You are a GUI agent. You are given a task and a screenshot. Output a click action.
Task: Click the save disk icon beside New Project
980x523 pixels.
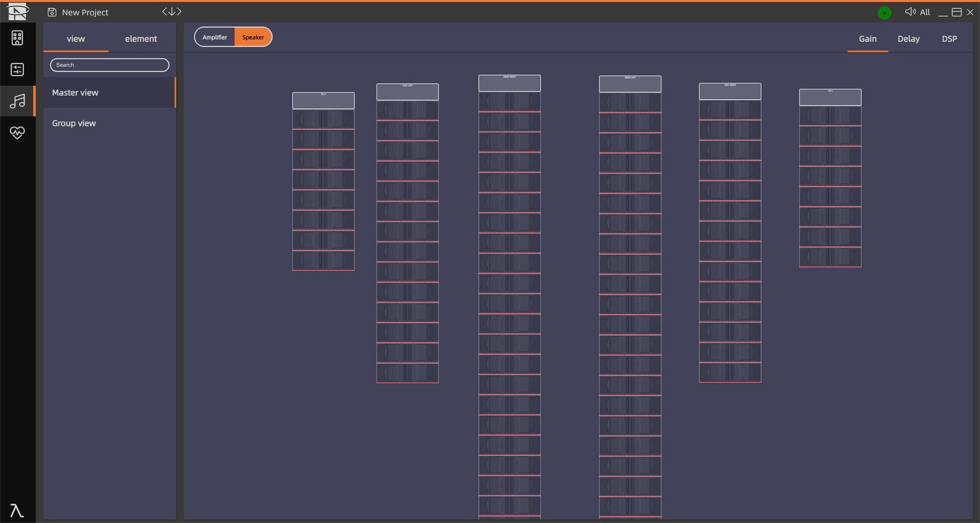(x=52, y=12)
